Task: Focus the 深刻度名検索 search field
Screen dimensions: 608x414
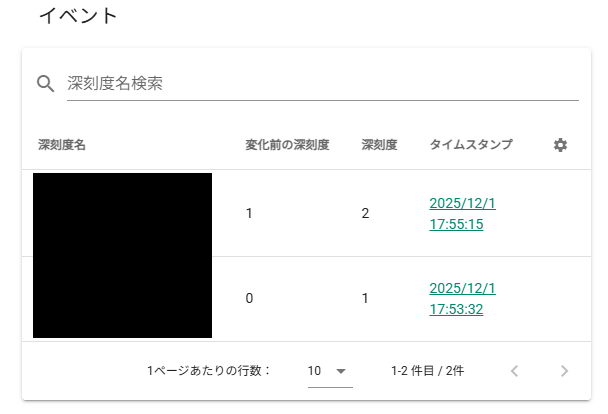Action: (320, 83)
